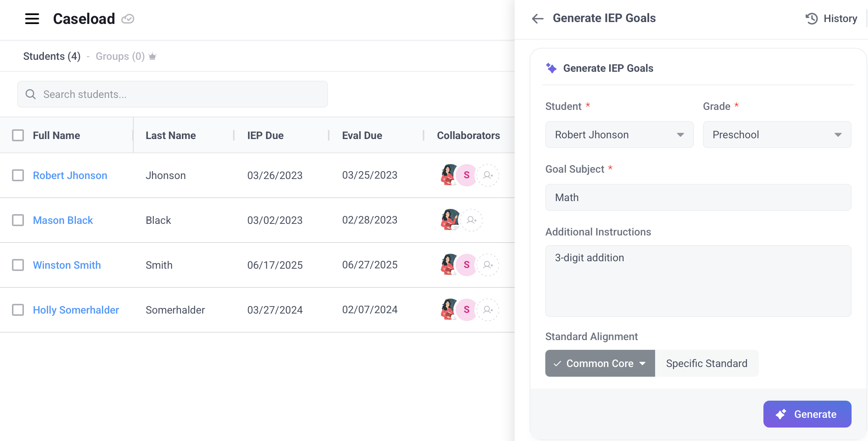Add collaborator to Robert Jhonson row
868x441 pixels.
488,175
